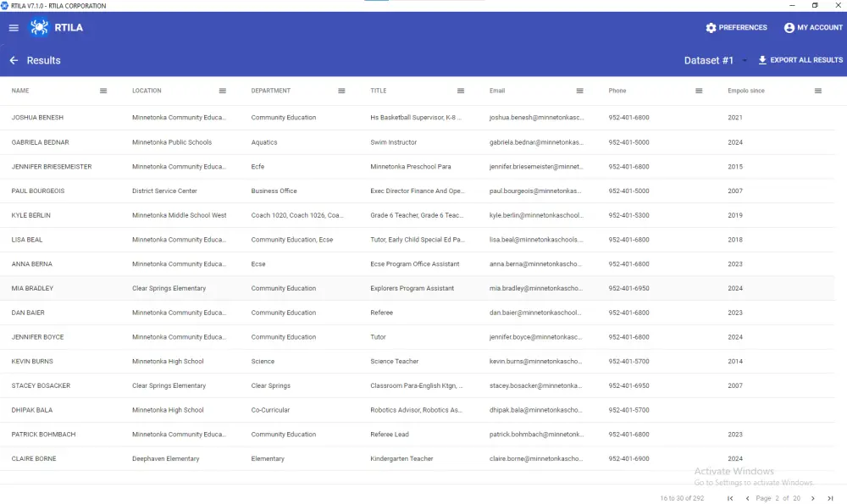This screenshot has height=504, width=847.
Task: Select the JOSHUA BENESH name cell
Action: click(x=37, y=118)
